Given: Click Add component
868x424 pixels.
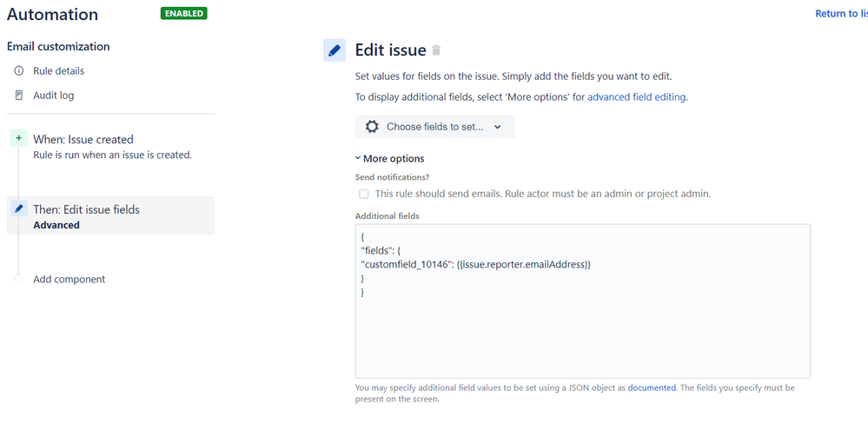Looking at the screenshot, I should tap(70, 279).
